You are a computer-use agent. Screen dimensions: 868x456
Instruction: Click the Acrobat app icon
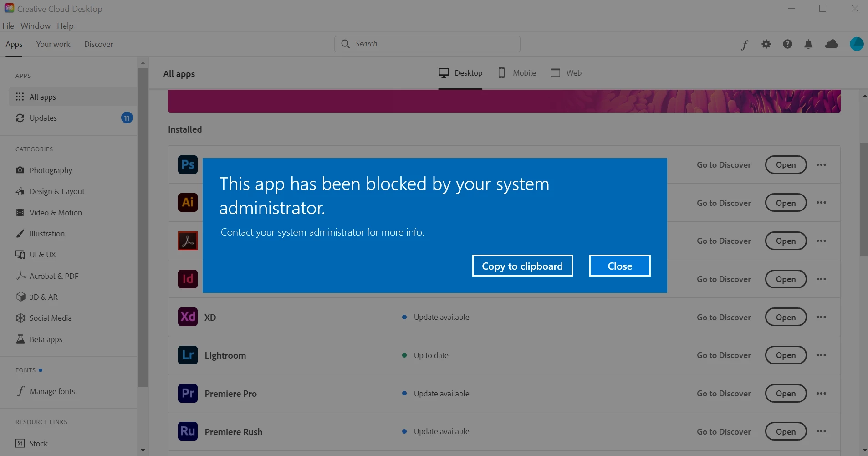[188, 241]
